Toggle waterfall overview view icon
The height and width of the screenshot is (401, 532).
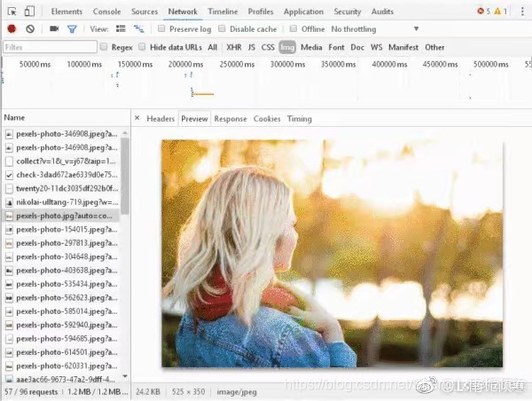coord(139,29)
